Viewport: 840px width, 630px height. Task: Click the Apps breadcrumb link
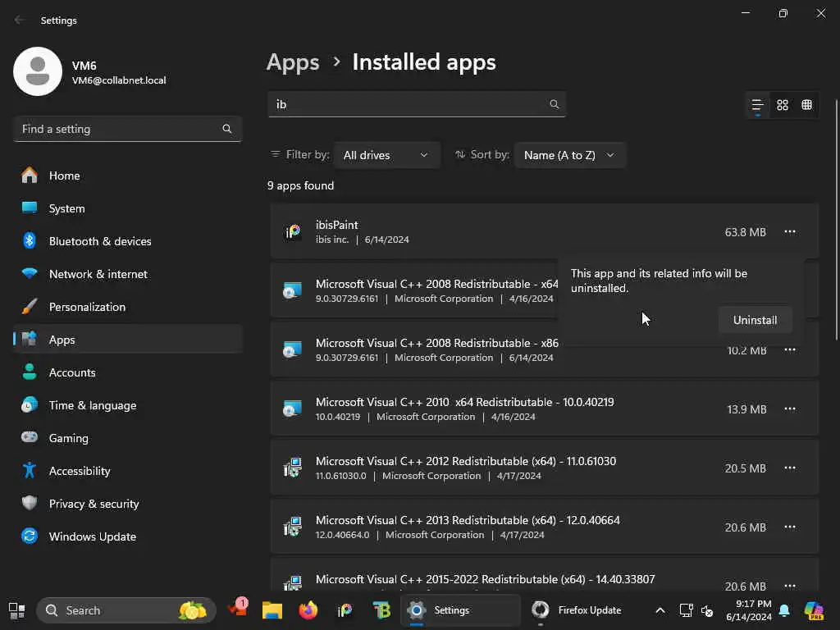tap(293, 62)
